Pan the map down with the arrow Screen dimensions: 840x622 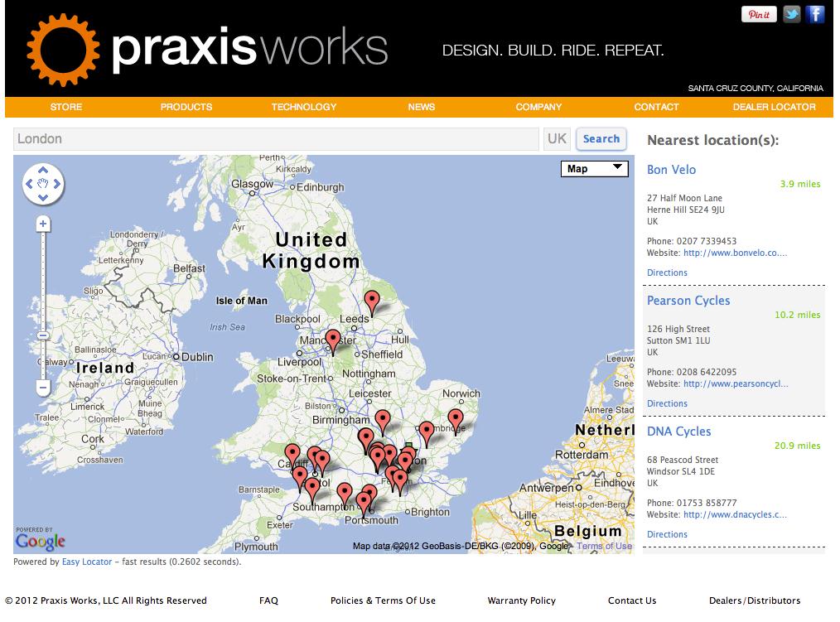point(43,198)
